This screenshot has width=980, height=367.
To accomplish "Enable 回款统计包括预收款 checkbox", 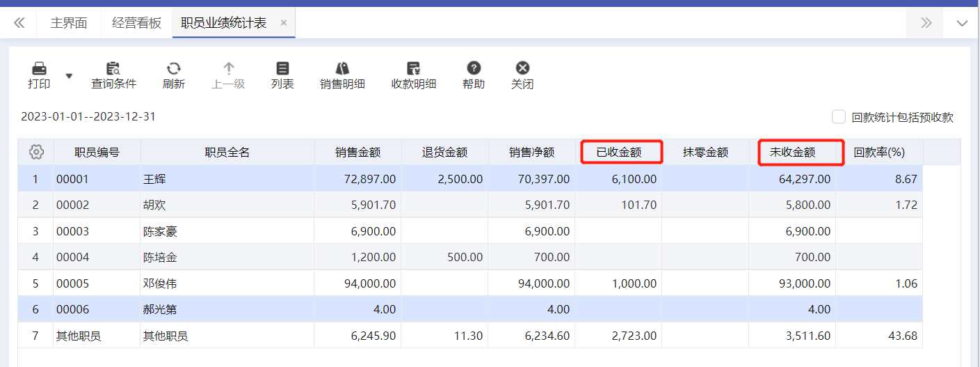I will 839,117.
